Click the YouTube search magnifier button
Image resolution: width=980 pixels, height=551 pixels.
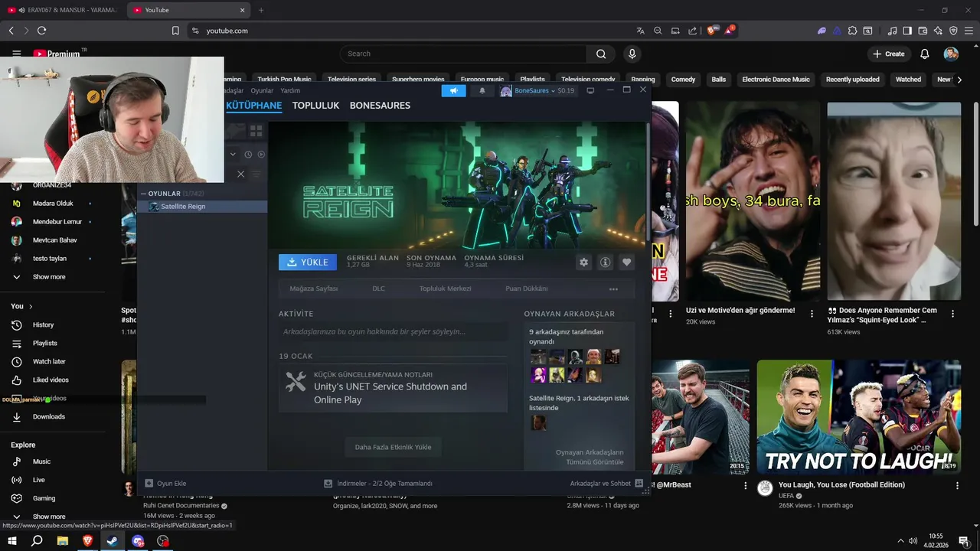pyautogui.click(x=601, y=54)
